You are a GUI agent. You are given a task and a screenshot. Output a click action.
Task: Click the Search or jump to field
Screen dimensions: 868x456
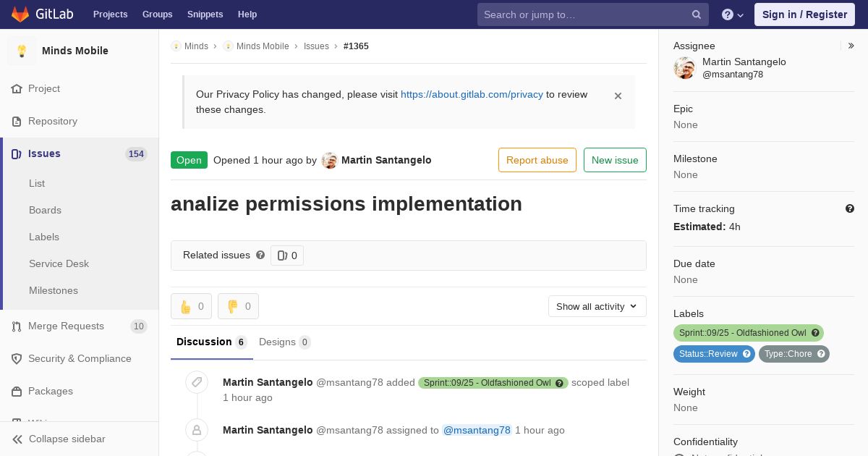point(585,14)
